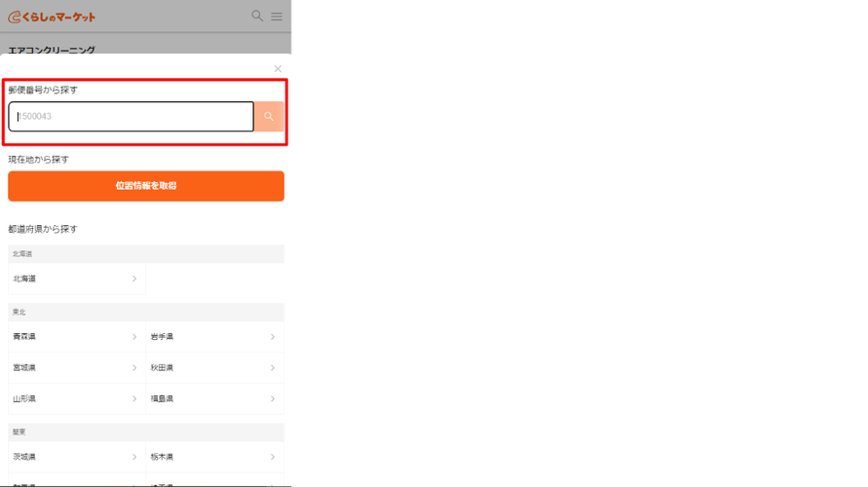Open the hamburger menu icon
Screen dimensions: 868x487
tap(277, 17)
